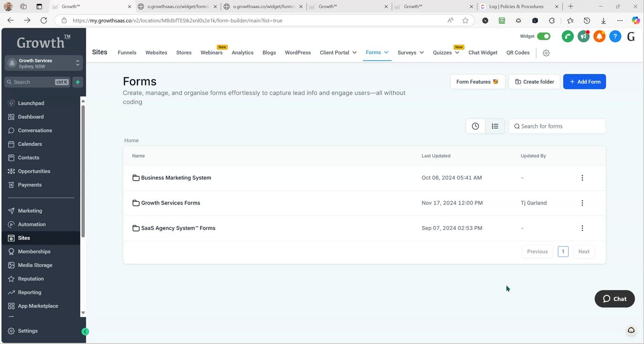Open the Chat Widget tab

tap(483, 53)
